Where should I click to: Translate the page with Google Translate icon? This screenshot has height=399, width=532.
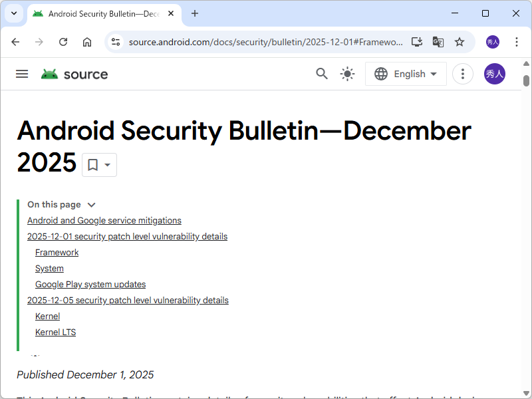tap(438, 41)
